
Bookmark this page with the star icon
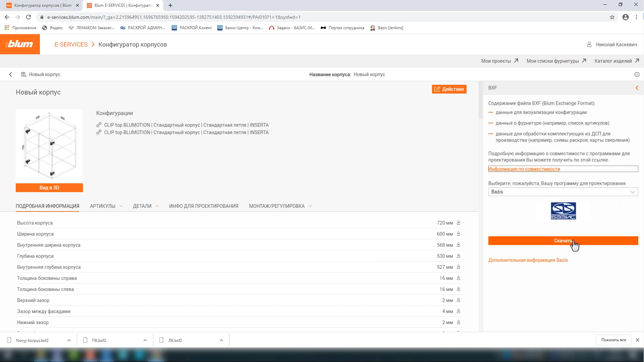[x=612, y=17]
